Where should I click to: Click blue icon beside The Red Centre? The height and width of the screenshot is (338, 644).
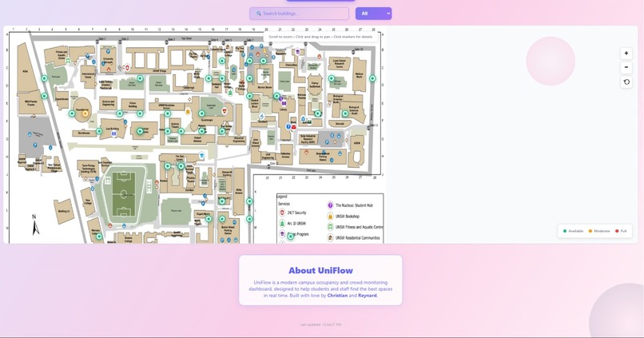click(201, 155)
